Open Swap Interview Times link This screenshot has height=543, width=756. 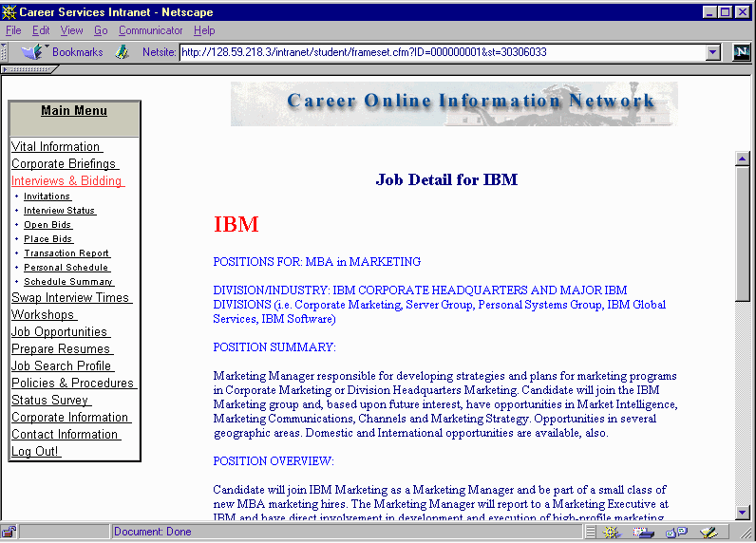pos(71,298)
